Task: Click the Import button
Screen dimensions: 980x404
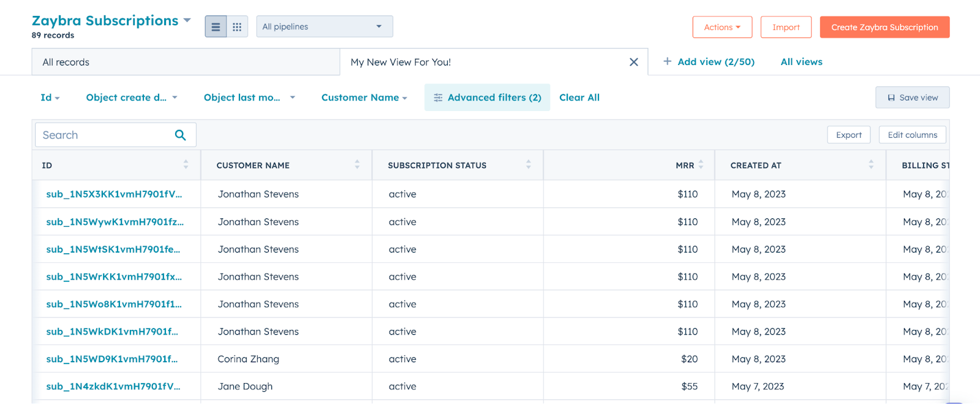Action: (786, 27)
